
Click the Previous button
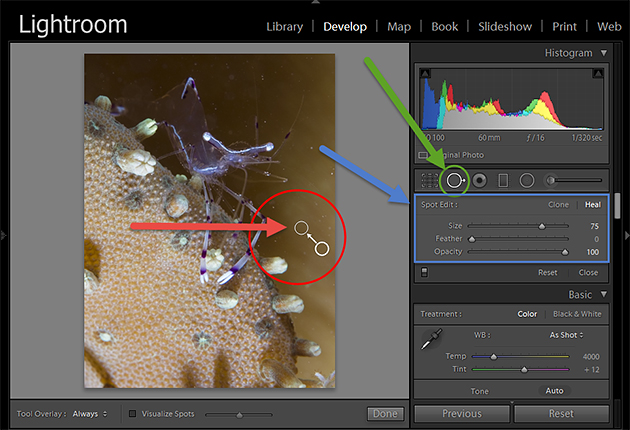tap(462, 414)
